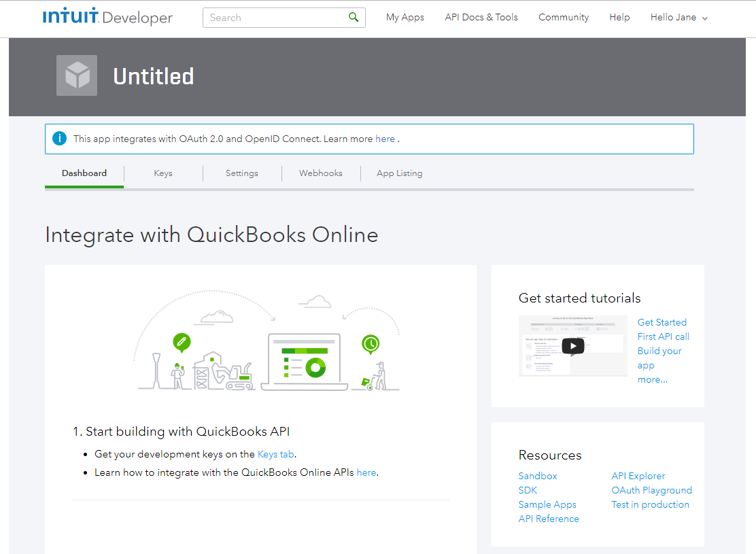This screenshot has height=554, width=756.
Task: Open the My Apps menu
Action: coord(405,18)
